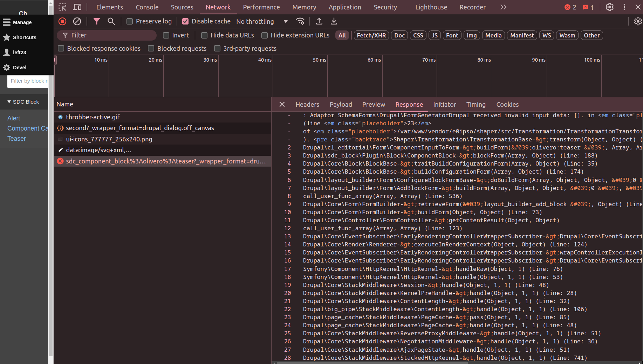This screenshot has width=643, height=364.
Task: Clear the network log
Action: click(x=77, y=21)
